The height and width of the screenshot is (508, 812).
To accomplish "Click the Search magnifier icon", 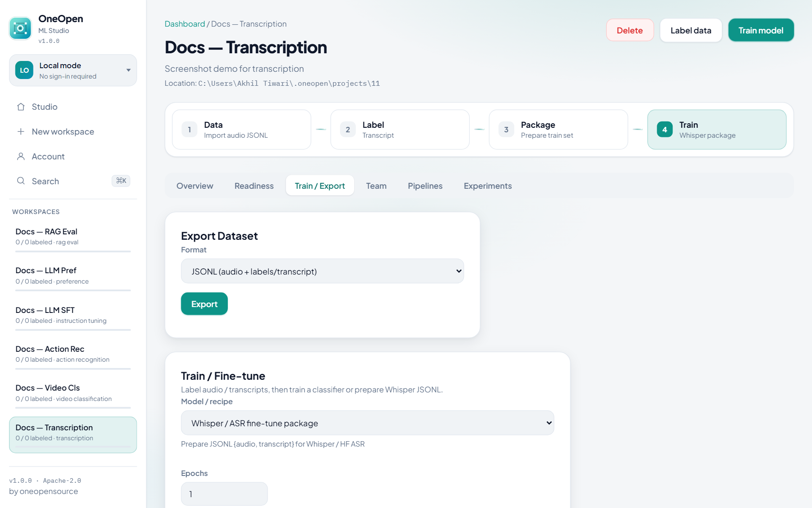I will point(21,181).
